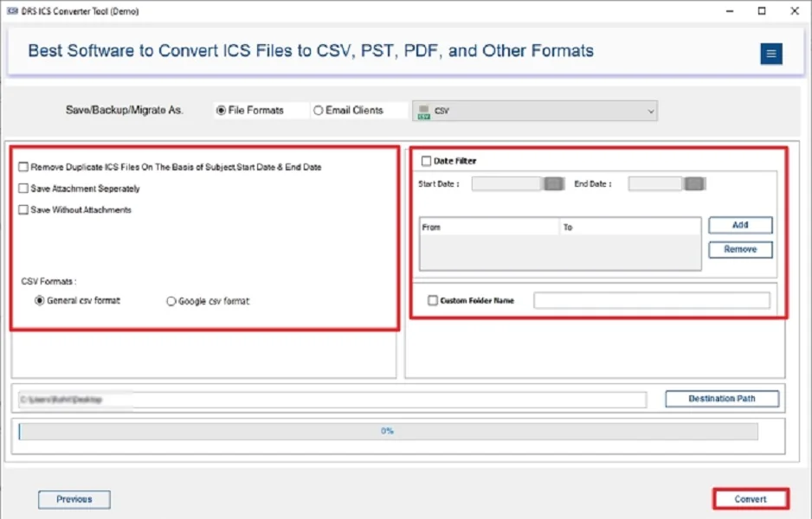
Task: Open the End Date calendar picker
Action: (693, 183)
